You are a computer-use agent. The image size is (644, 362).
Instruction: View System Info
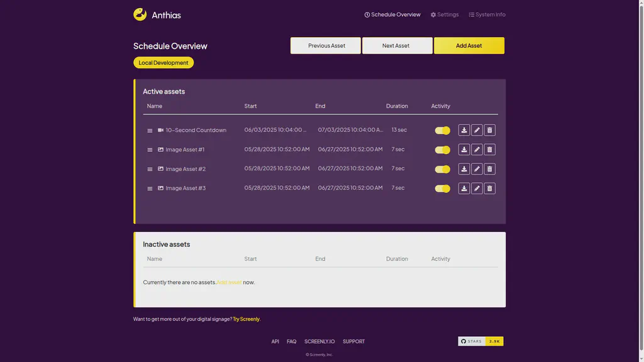click(487, 14)
